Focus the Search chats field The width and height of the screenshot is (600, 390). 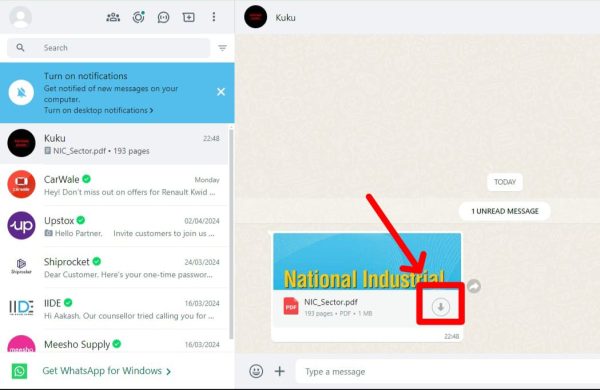pyautogui.click(x=109, y=48)
